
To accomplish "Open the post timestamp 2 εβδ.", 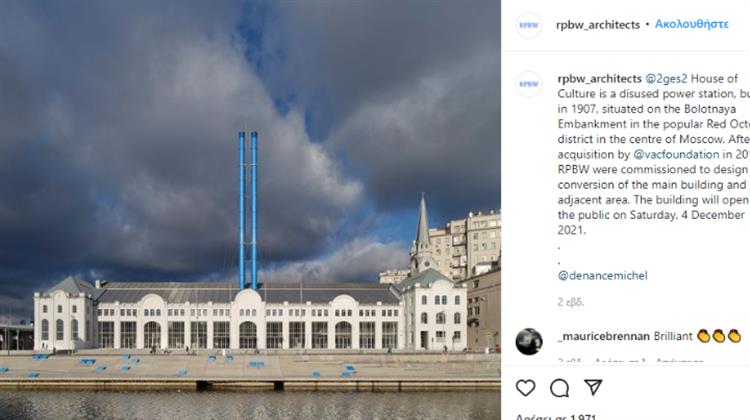I will [x=571, y=302].
